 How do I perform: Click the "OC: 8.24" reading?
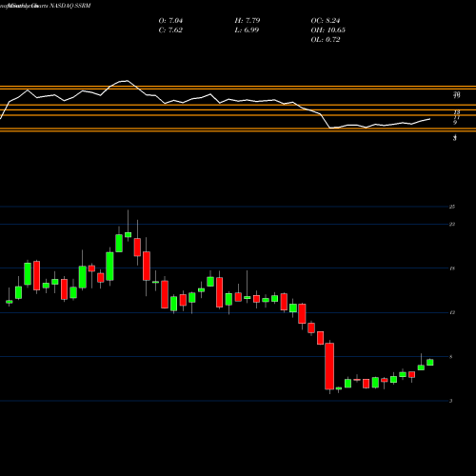(326, 21)
